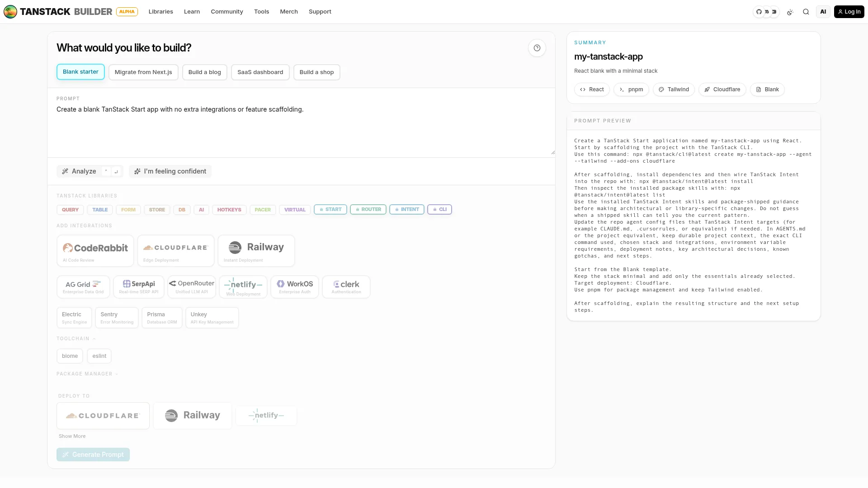The height and width of the screenshot is (488, 868).
Task: Choose Cloudflare under Deploy To
Action: coord(103,416)
